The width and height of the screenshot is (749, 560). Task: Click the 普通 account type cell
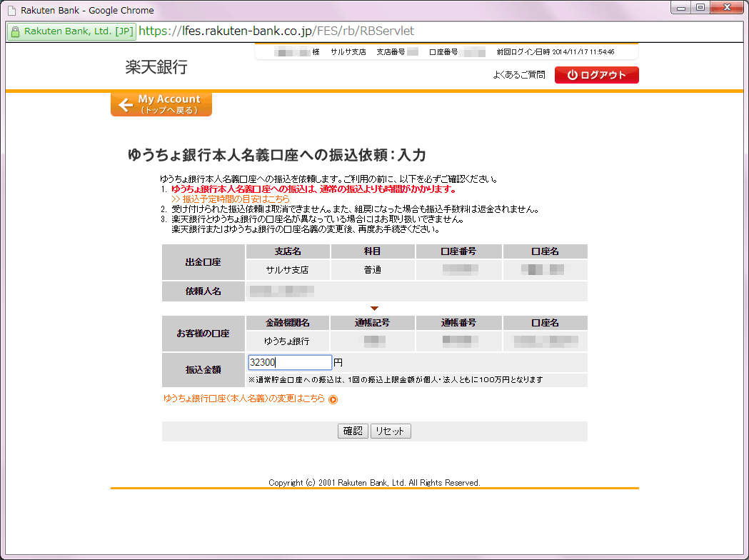coord(373,270)
